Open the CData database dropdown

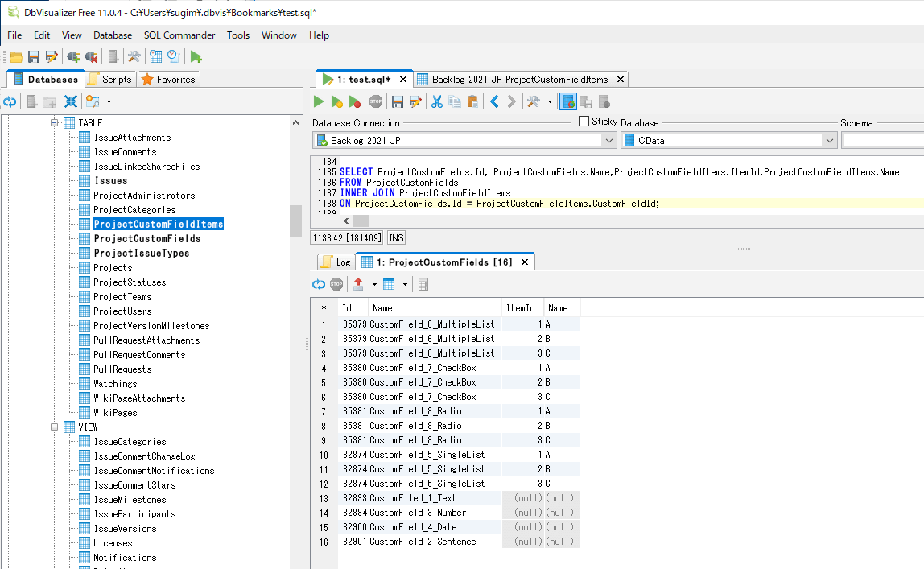829,141
